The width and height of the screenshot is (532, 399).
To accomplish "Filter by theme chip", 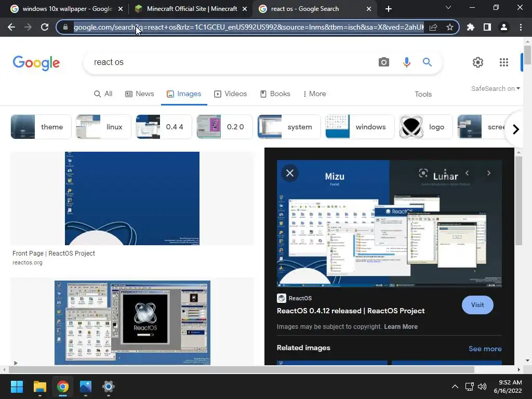I will (41, 127).
